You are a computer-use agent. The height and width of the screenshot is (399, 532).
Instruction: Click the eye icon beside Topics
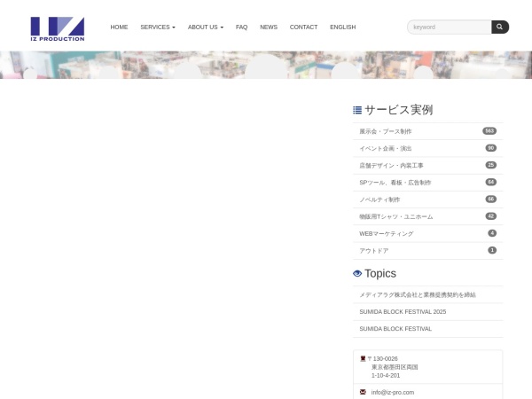click(357, 274)
